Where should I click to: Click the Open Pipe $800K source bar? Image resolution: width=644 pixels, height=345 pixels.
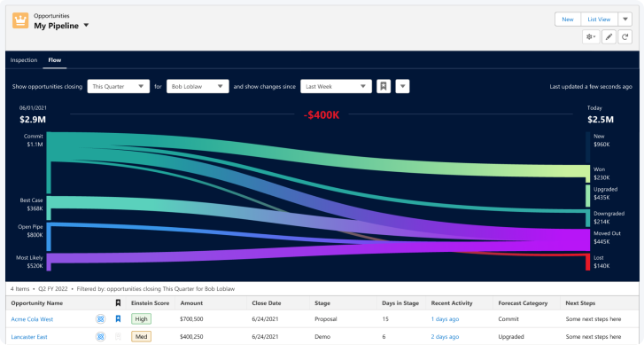tap(49, 237)
